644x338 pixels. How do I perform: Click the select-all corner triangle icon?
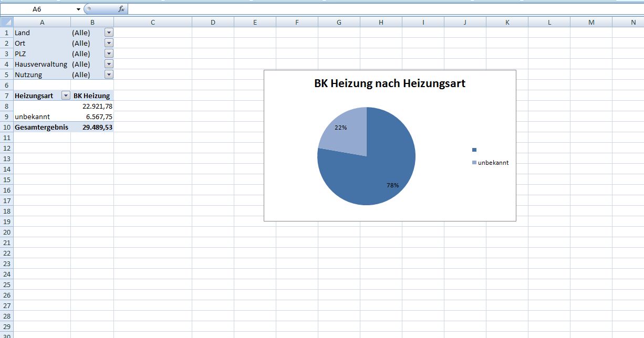(x=7, y=22)
